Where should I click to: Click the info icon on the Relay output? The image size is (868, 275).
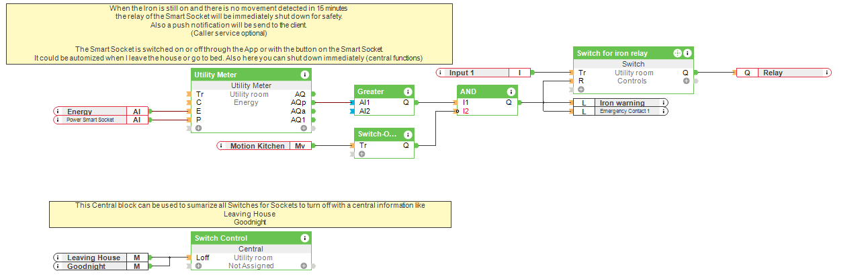(827, 73)
